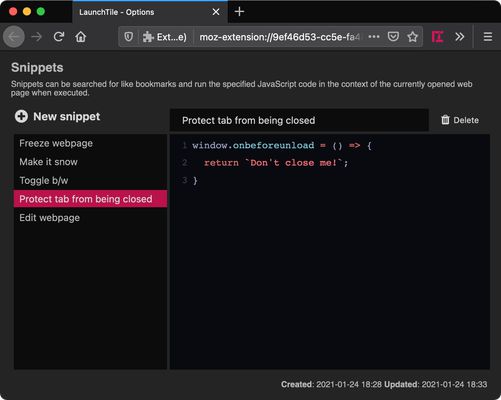The height and width of the screenshot is (400, 501).
Task: Click the browser forward arrow
Action: (x=37, y=37)
